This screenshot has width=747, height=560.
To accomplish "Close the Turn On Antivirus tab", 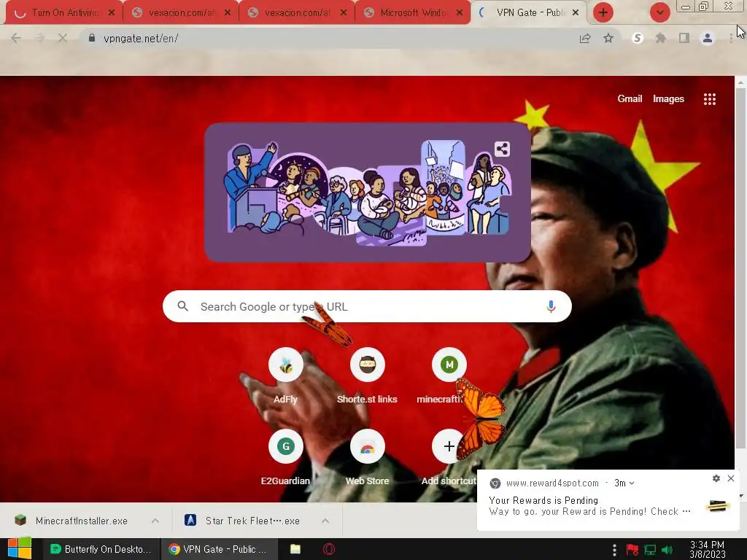I will (x=112, y=13).
